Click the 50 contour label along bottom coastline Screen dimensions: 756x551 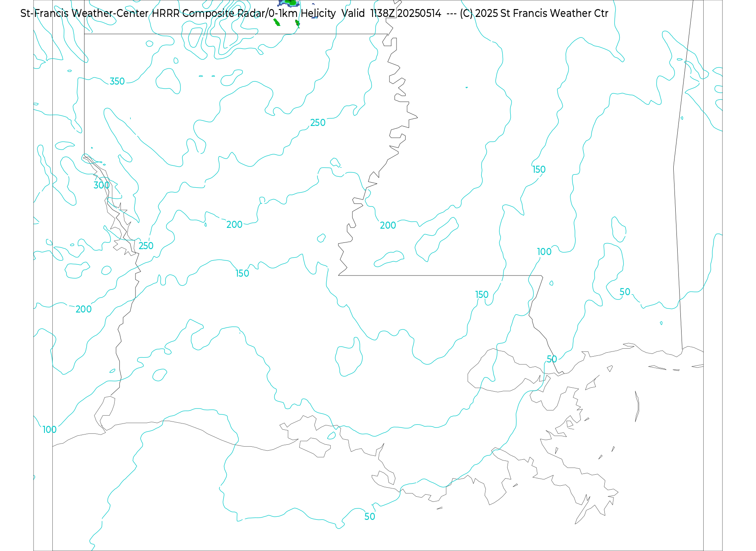click(x=370, y=517)
